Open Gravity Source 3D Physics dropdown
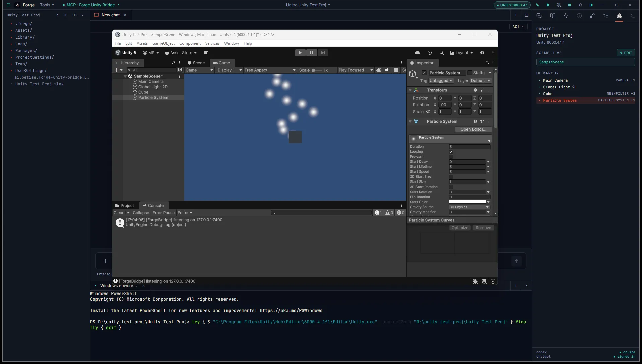The height and width of the screenshot is (364, 642). [469, 207]
